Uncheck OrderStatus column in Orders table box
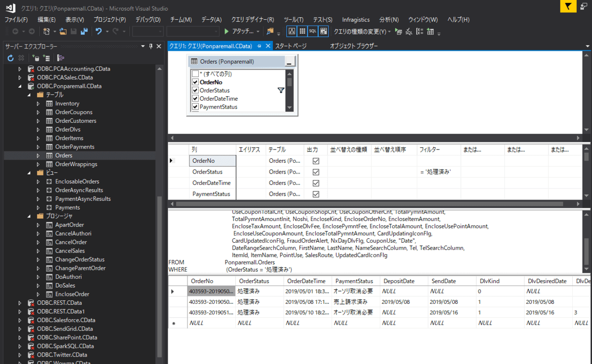Image resolution: width=592 pixels, height=364 pixels. click(x=195, y=91)
